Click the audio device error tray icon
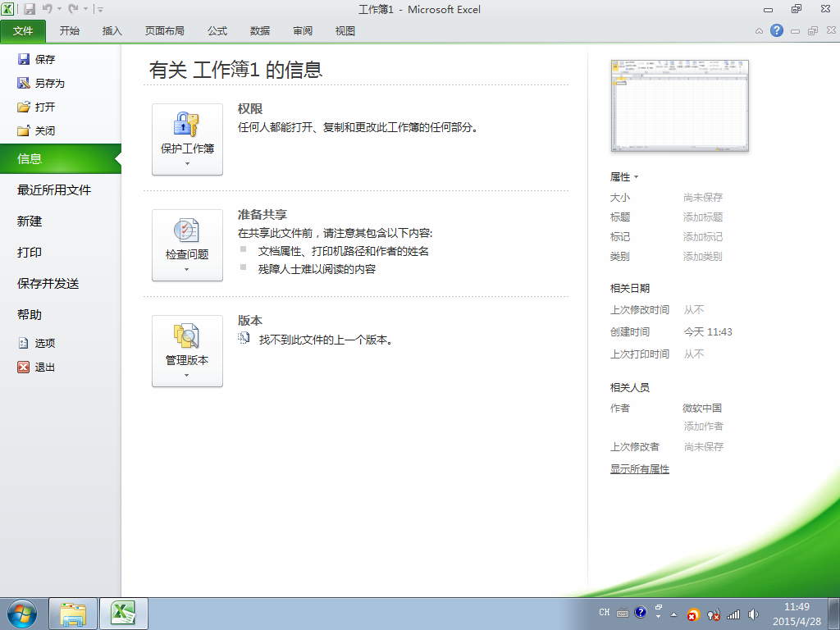840x630 pixels. (713, 615)
